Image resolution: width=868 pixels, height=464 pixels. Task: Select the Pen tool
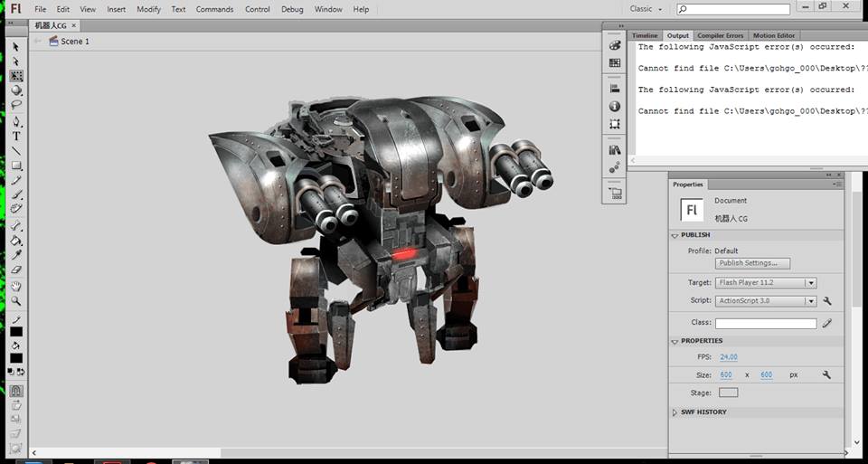coord(16,122)
